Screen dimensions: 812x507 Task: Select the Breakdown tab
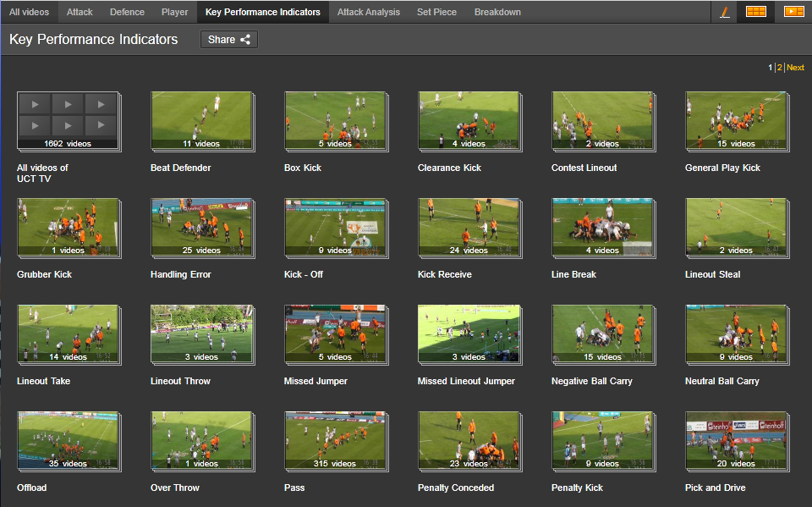pos(497,12)
